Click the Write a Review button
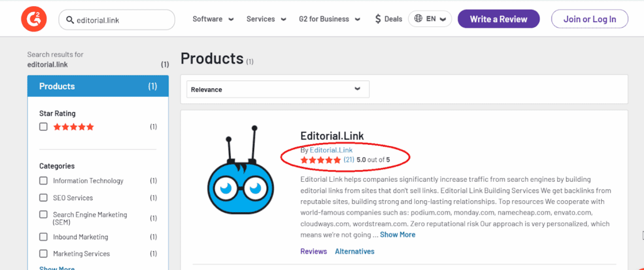The image size is (644, 270). click(499, 19)
